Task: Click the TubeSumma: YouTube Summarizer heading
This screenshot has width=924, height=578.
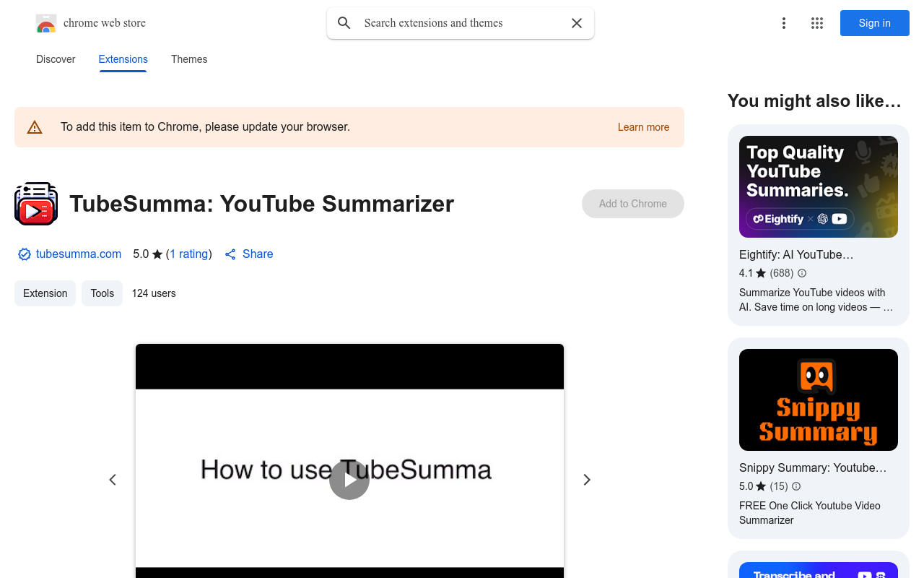Action: [x=262, y=204]
